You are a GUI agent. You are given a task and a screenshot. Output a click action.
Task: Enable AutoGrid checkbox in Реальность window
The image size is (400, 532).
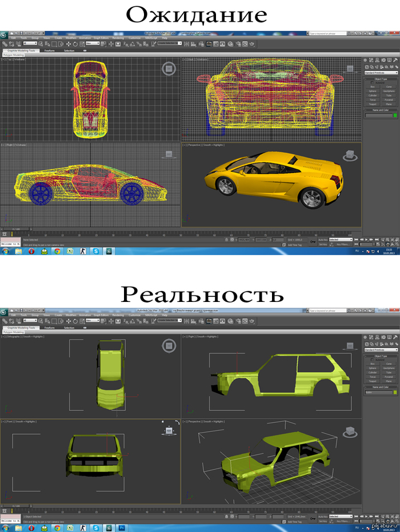pyautogui.click(x=372, y=360)
